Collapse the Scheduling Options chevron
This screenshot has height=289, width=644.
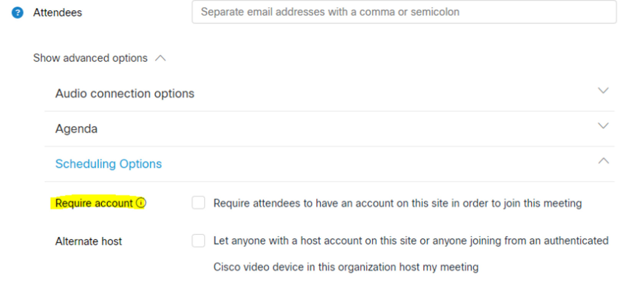[x=603, y=161]
